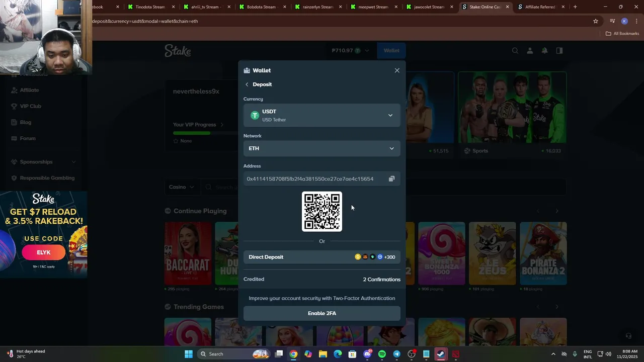This screenshot has height=362, width=644.
Task: Open Microsoft Store from taskbar
Action: [352, 354]
